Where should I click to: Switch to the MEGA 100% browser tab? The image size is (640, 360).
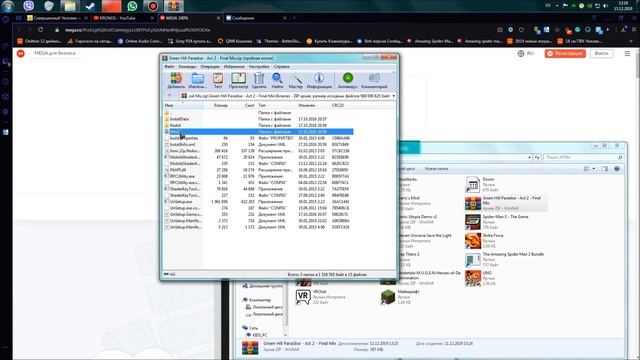click(x=190, y=18)
